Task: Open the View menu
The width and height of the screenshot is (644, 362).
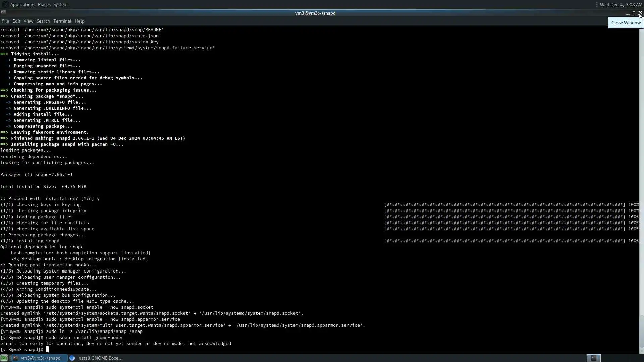Action: pos(29,21)
